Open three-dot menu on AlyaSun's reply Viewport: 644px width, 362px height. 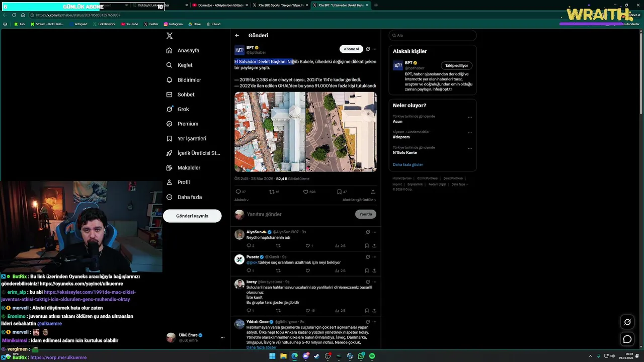click(374, 232)
